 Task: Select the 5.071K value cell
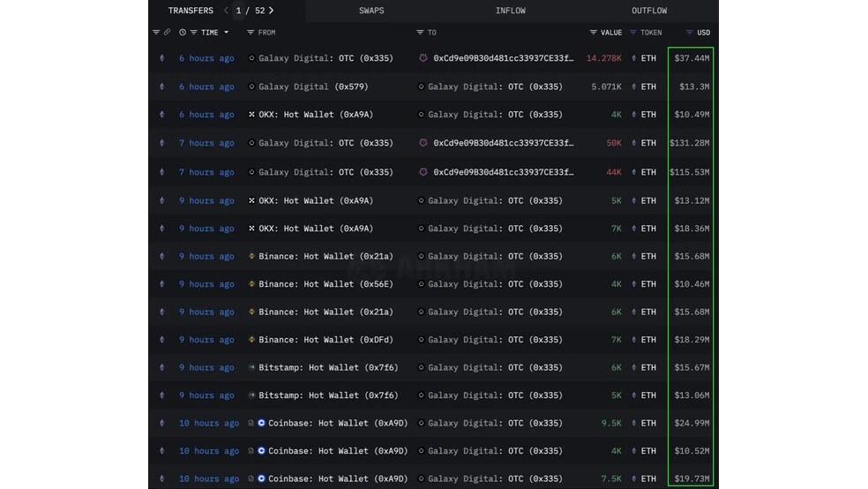click(606, 87)
